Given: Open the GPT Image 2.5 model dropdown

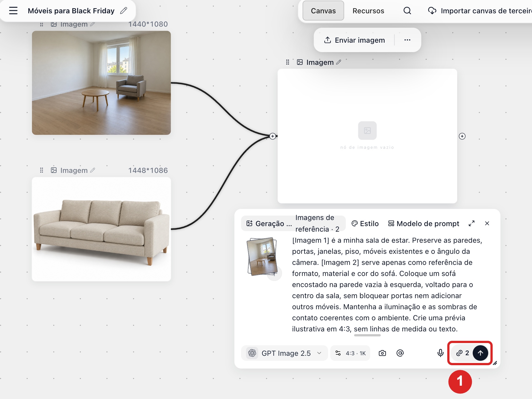Looking at the screenshot, I should coord(284,353).
